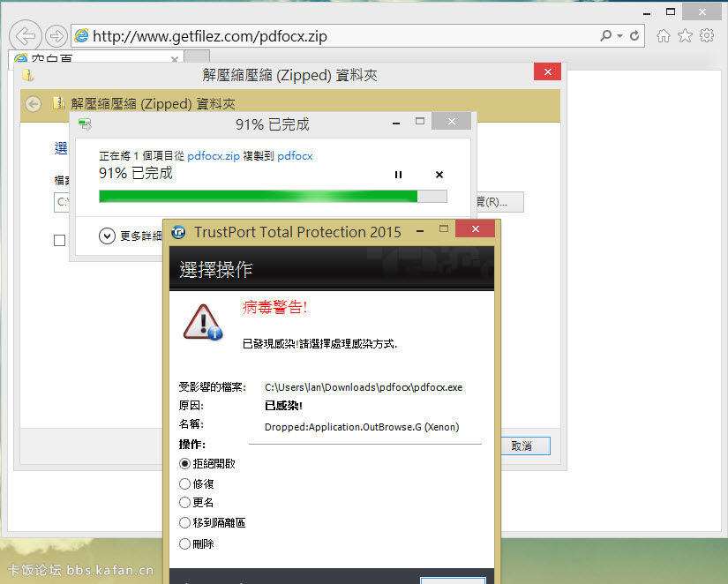Click the threat name Dropped:Application.OutBrowse.G
The height and width of the screenshot is (584, 728).
(362, 427)
